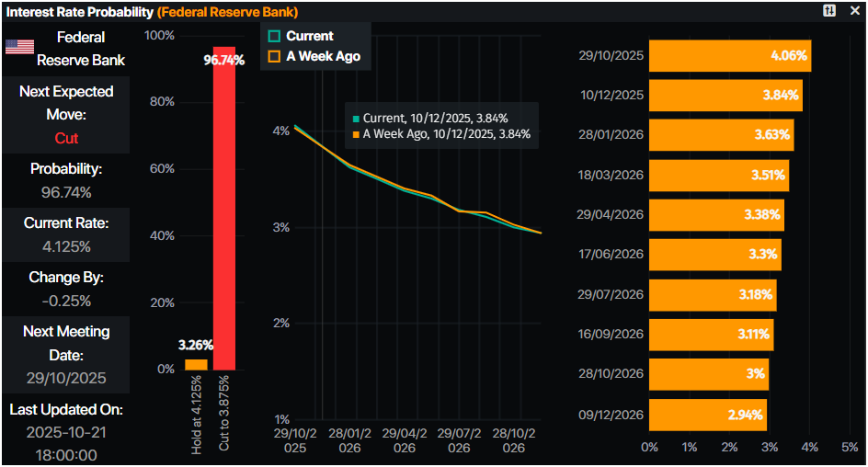Click the red Cut next expected move
The height and width of the screenshot is (467, 868).
pyautogui.click(x=66, y=138)
